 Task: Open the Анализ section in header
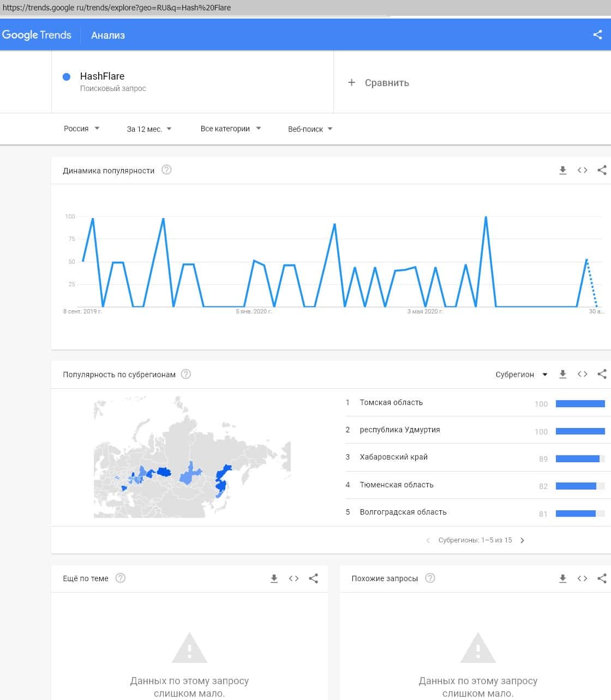(108, 35)
